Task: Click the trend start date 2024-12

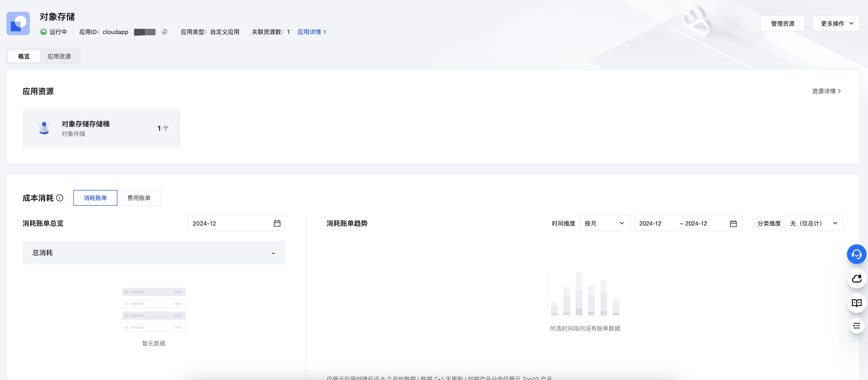Action: (650, 224)
